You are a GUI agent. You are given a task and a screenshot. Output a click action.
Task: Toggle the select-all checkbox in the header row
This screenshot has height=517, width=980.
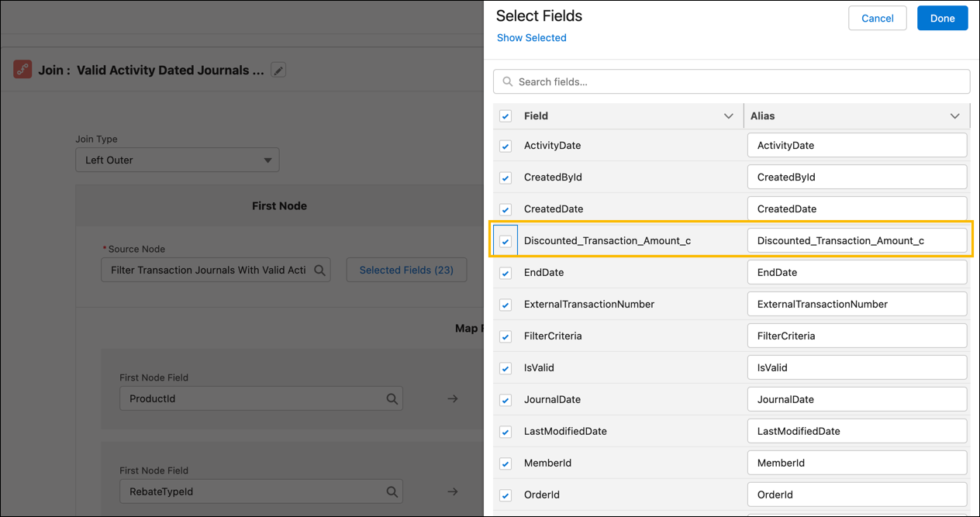point(505,115)
